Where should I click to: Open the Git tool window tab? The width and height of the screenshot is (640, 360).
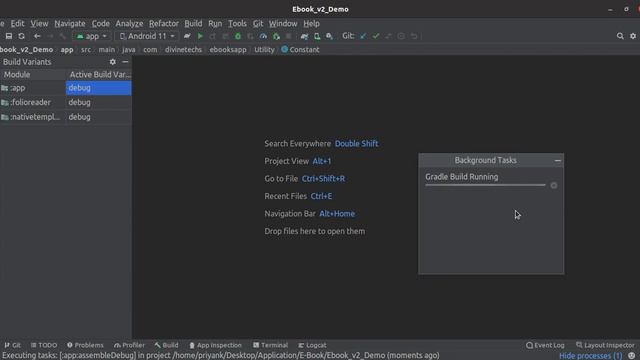coord(13,345)
